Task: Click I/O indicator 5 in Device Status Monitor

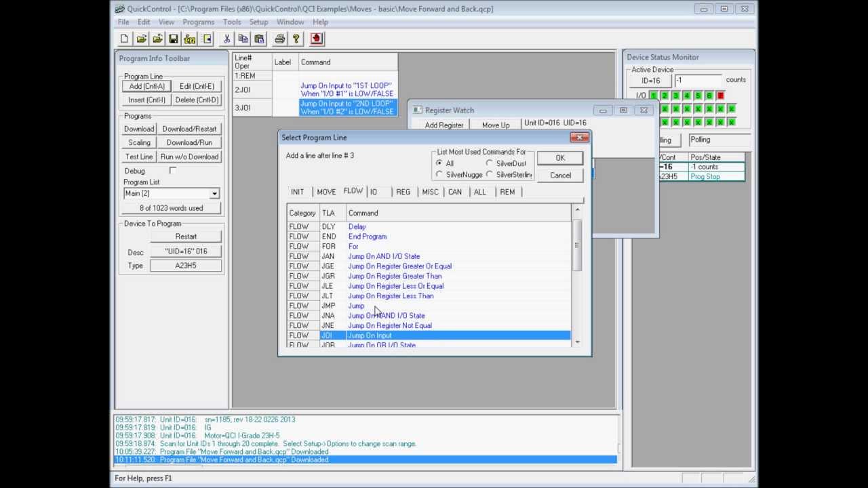Action: tap(698, 96)
